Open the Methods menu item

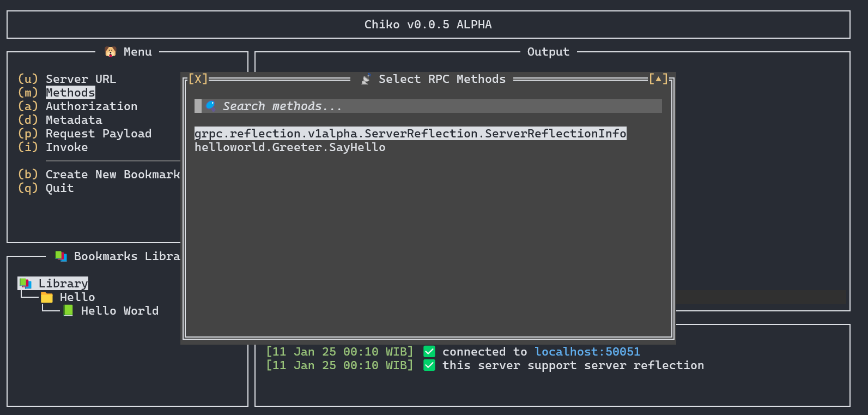coord(70,93)
